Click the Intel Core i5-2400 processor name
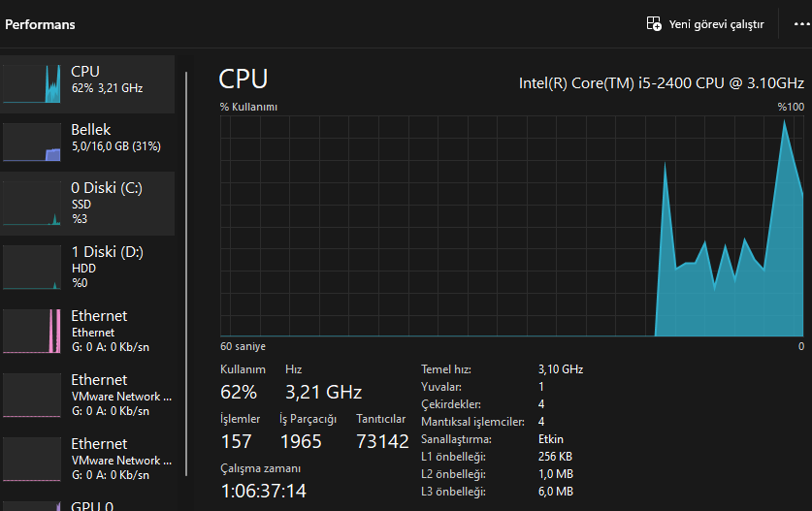The height and width of the screenshot is (511, 812). click(x=661, y=82)
